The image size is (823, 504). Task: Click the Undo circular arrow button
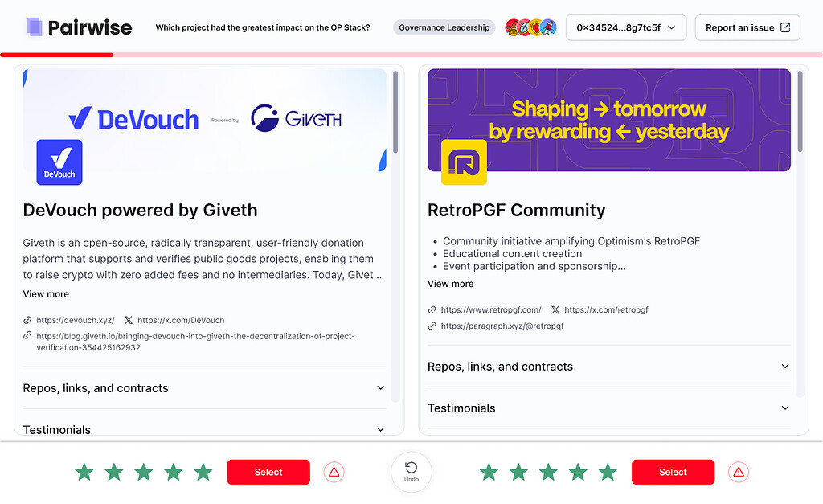click(411, 472)
